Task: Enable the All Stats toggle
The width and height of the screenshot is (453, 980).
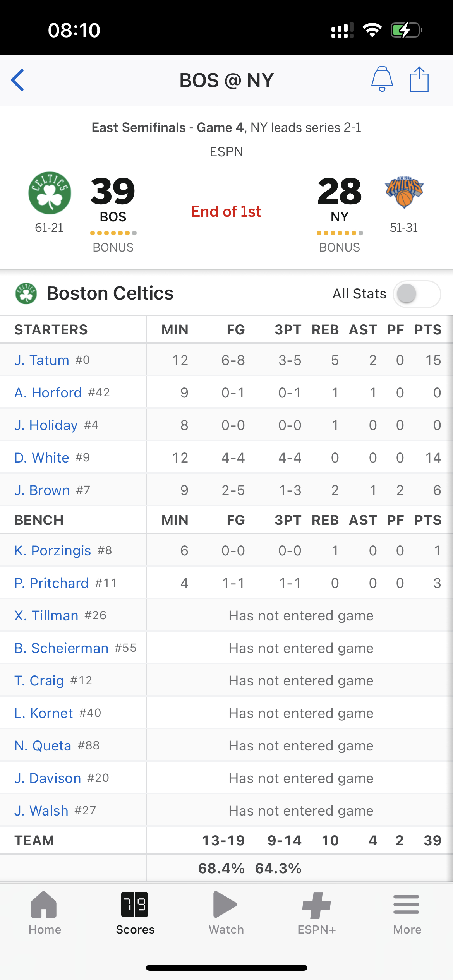Action: pyautogui.click(x=417, y=294)
